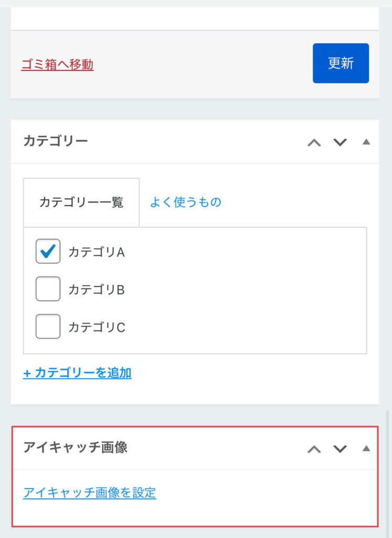Viewport: 392px width, 538px height.
Task: Open the よく使うもの tab
Action: (x=186, y=202)
